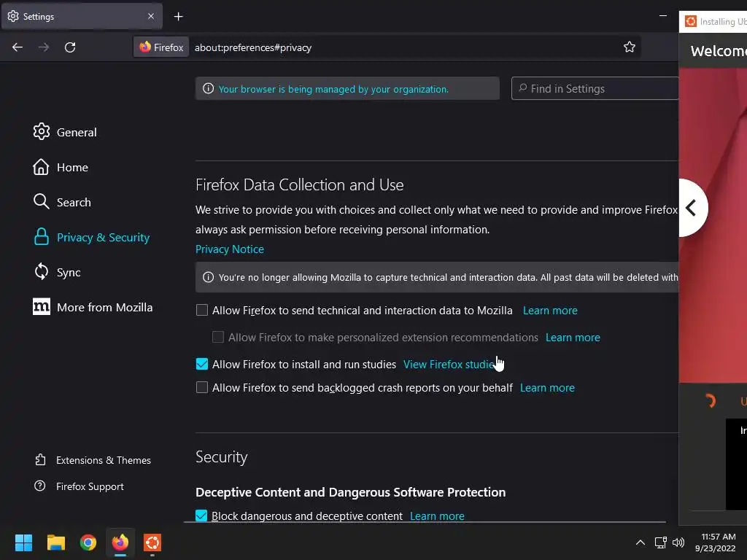Bookmark this page with the star icon

[x=630, y=47]
